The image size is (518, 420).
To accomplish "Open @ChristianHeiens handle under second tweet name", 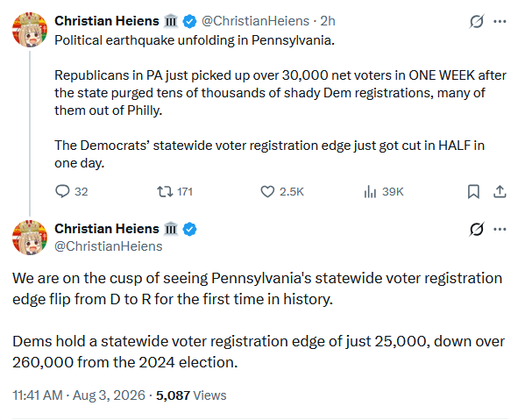I will point(109,246).
